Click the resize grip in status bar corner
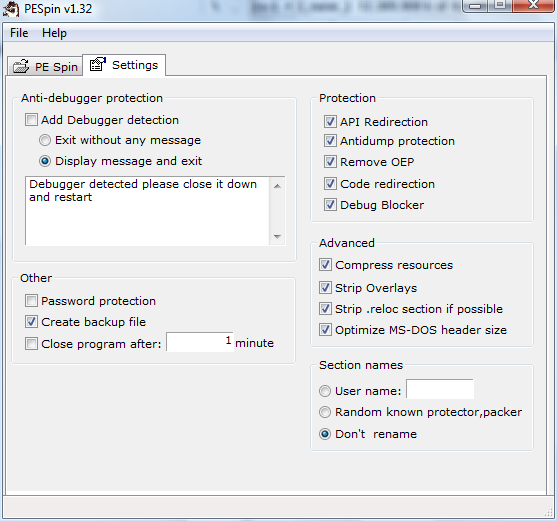 click(x=549, y=512)
